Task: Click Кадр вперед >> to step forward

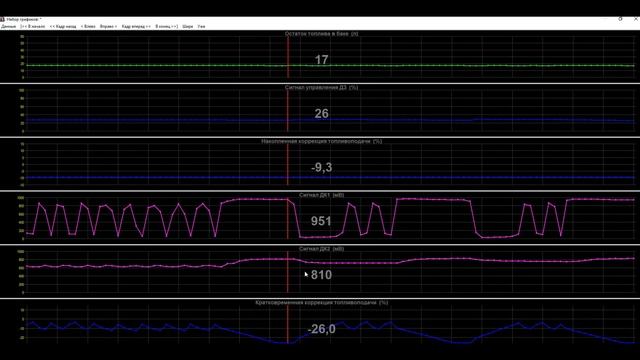Action: (x=136, y=27)
